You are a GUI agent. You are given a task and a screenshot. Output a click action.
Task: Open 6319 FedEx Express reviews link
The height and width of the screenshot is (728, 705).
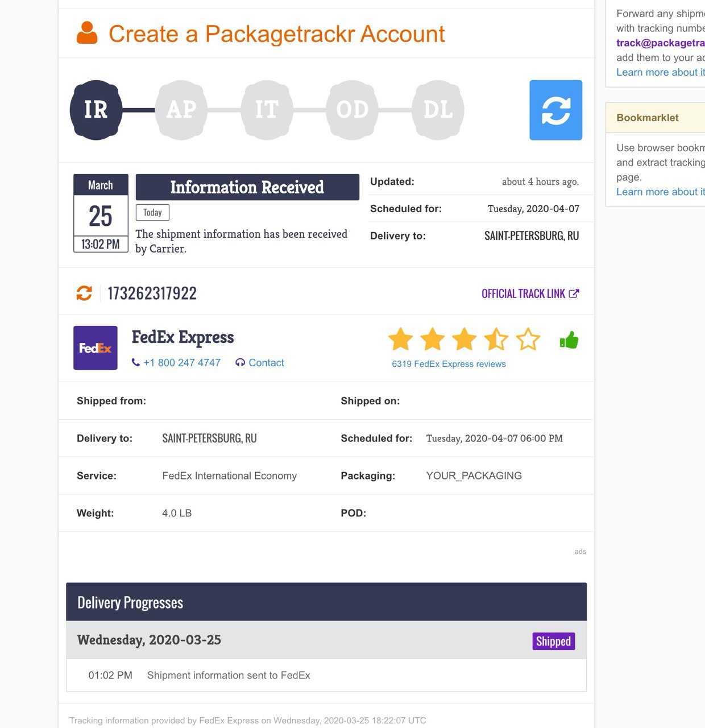point(449,364)
